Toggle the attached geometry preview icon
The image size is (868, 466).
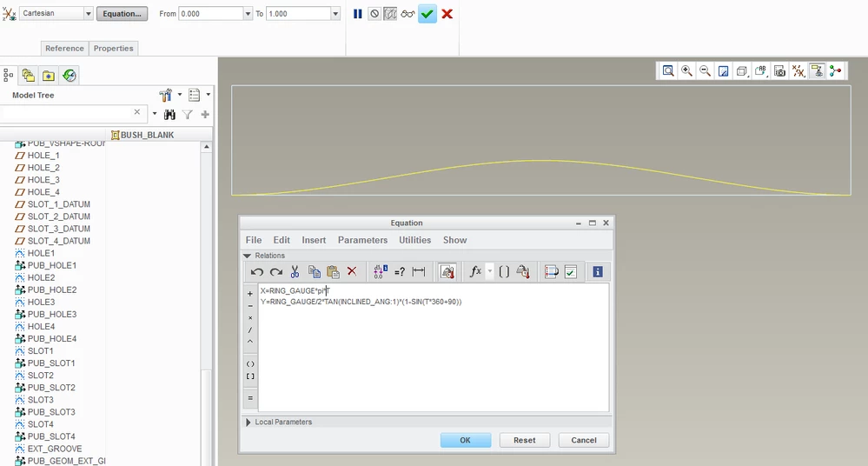coord(390,14)
